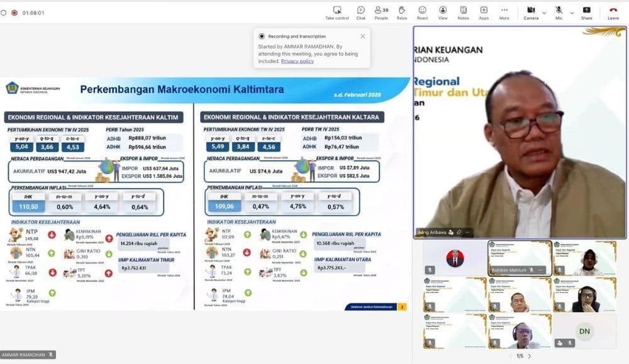
Task: Open the Privacy policy link
Action: [298, 62]
